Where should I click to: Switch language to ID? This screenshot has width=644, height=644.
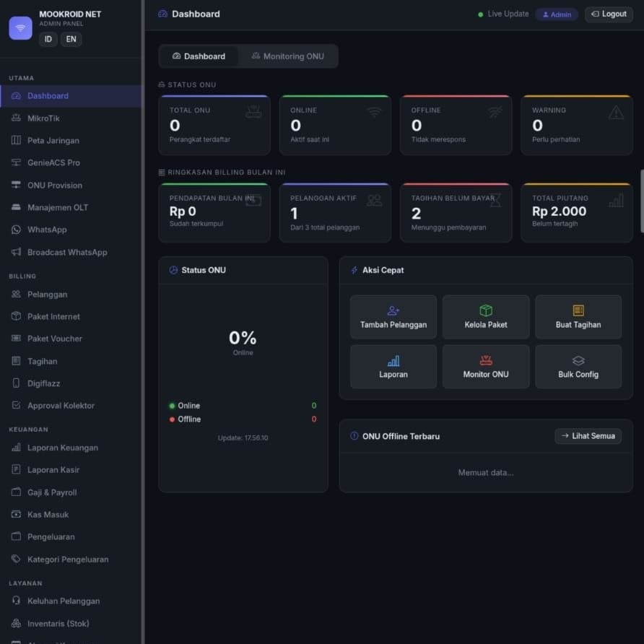pyautogui.click(x=48, y=40)
